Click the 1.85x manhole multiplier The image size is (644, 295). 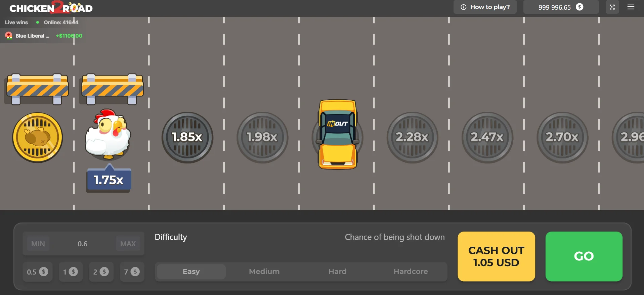(x=187, y=138)
